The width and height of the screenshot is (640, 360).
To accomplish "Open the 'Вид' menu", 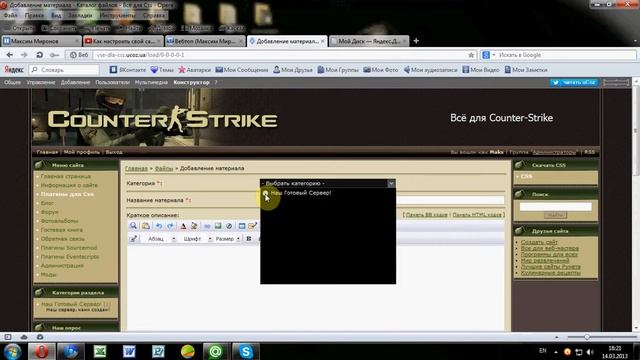I will (56, 16).
